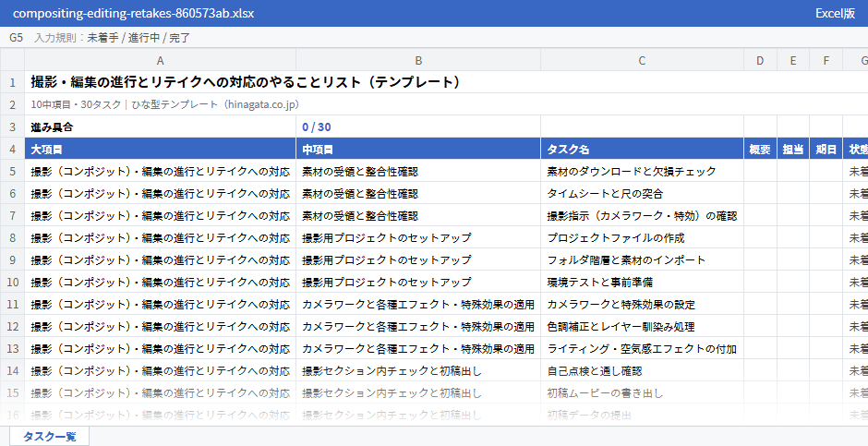Viewport: 868px width, 446px height.
Task: Select column F header
Action: [826, 60]
